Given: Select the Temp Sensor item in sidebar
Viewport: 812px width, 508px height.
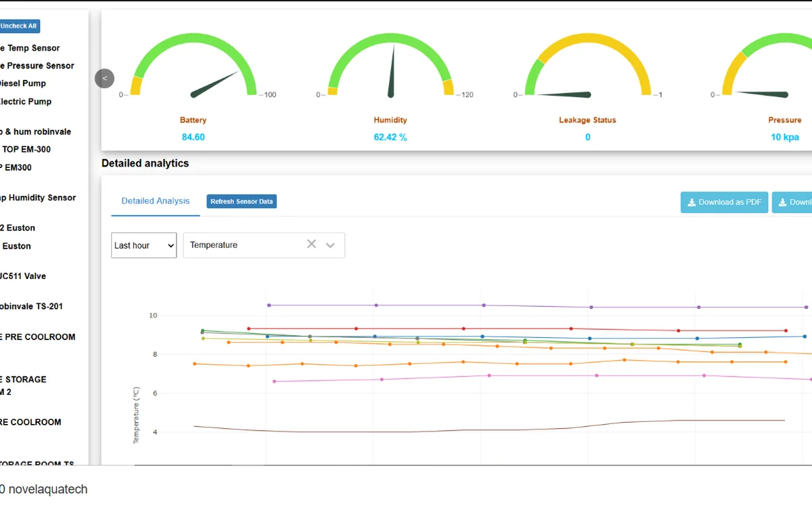Looking at the screenshot, I should tap(30, 48).
